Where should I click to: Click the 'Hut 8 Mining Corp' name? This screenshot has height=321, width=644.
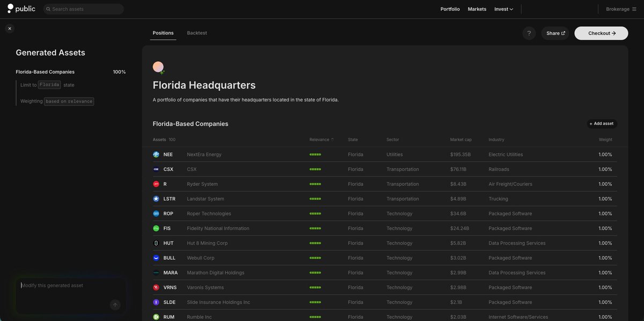(207, 243)
